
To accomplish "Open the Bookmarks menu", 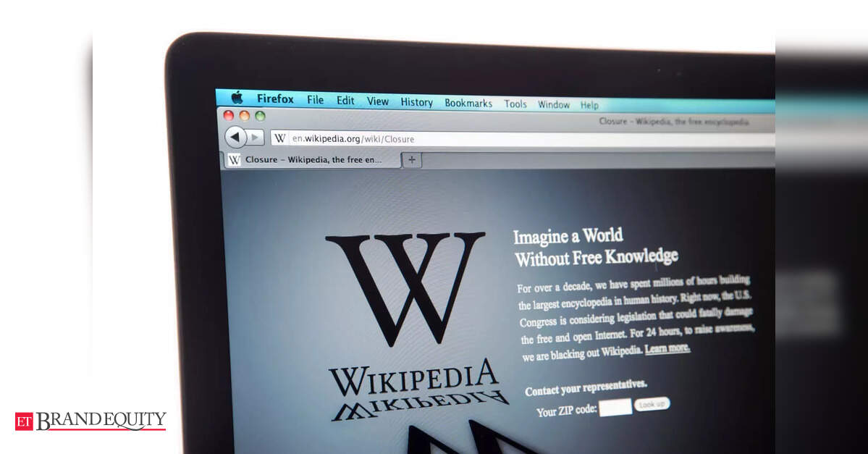I will [x=468, y=104].
